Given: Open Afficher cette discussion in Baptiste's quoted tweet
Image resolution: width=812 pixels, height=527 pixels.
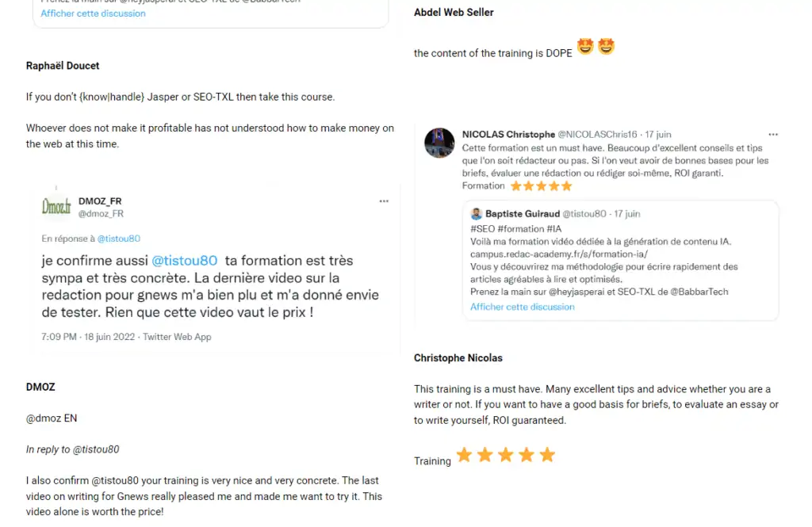Looking at the screenshot, I should coord(522,307).
